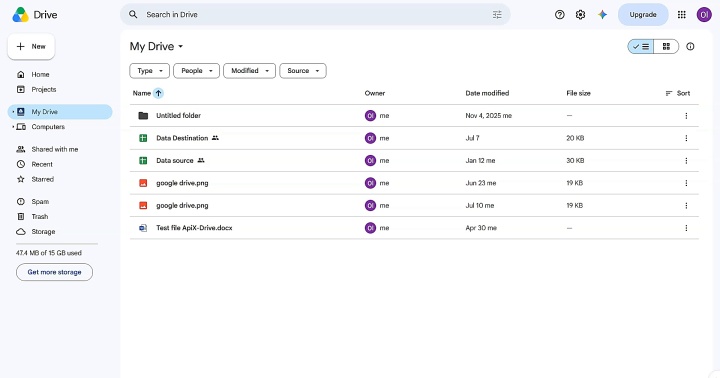The height and width of the screenshot is (378, 720).
Task: Click the search magnifier icon
Action: click(x=133, y=15)
